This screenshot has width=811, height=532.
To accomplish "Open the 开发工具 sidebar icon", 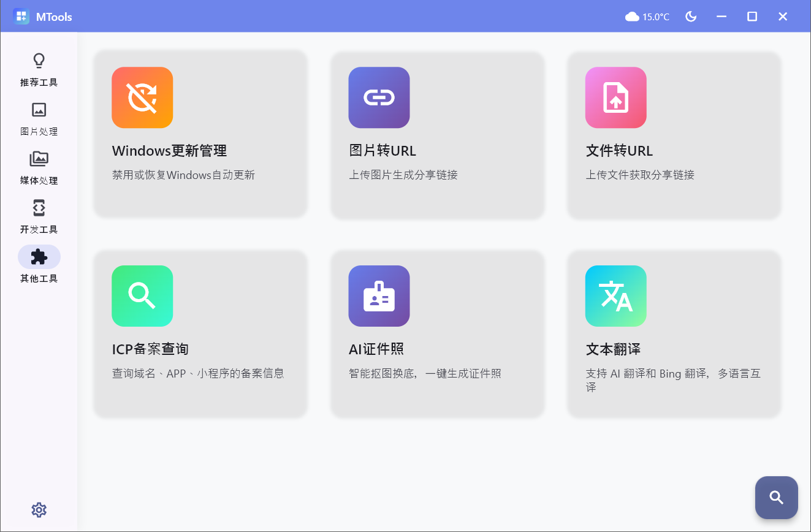I will point(39,208).
